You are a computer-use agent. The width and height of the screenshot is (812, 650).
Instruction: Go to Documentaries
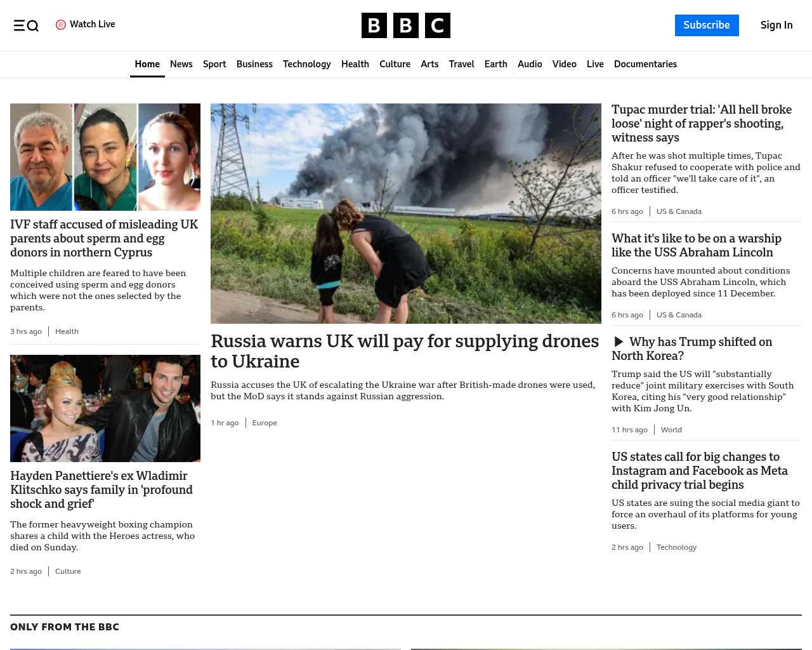click(x=645, y=64)
